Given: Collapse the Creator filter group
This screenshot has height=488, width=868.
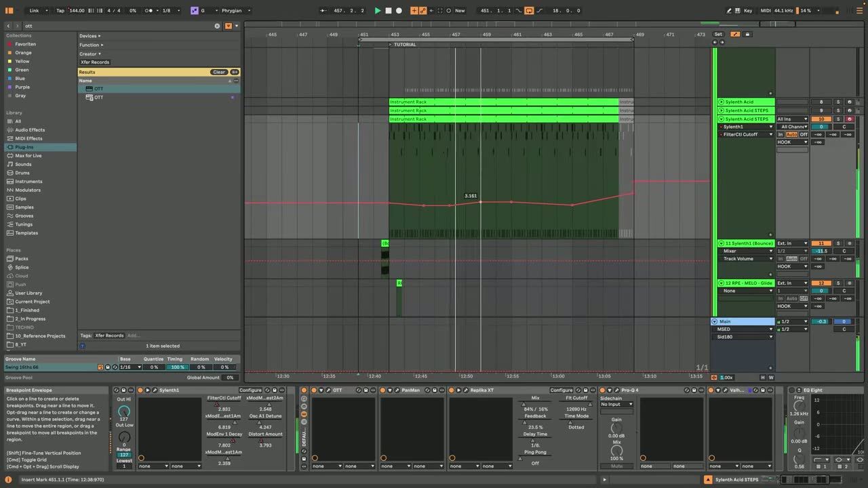Looking at the screenshot, I should [90, 54].
